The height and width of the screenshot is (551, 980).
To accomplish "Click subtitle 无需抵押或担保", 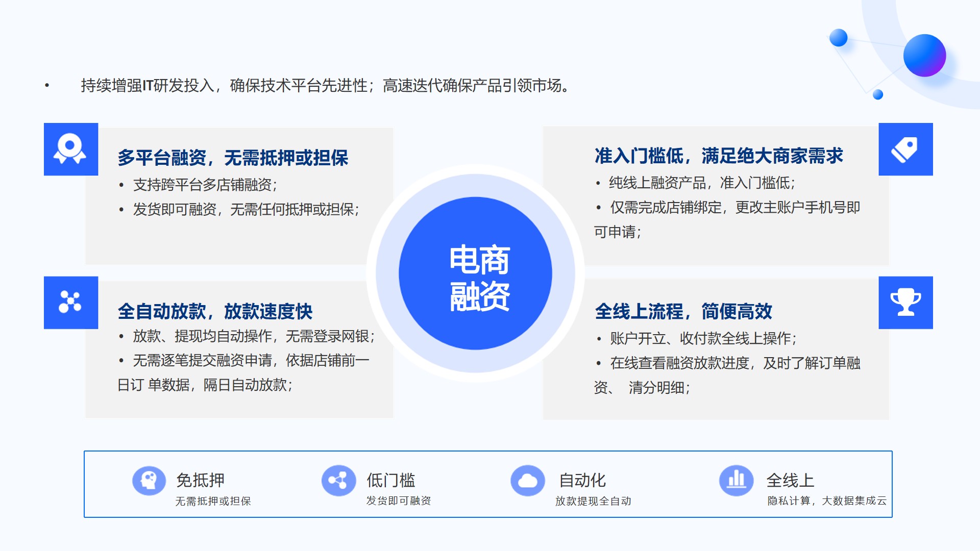I will tap(213, 501).
